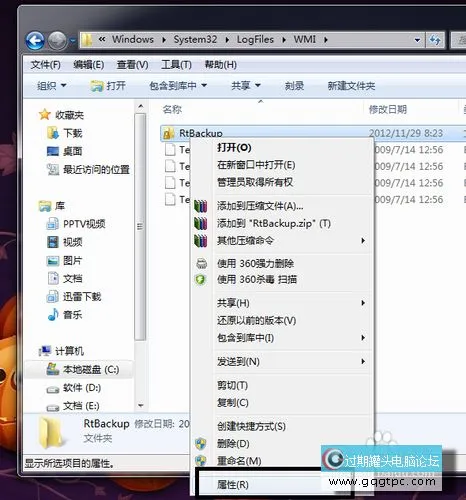Open the recent pages dropdown beside Forward
Screen dimensions: 466x500
[x=72, y=41]
